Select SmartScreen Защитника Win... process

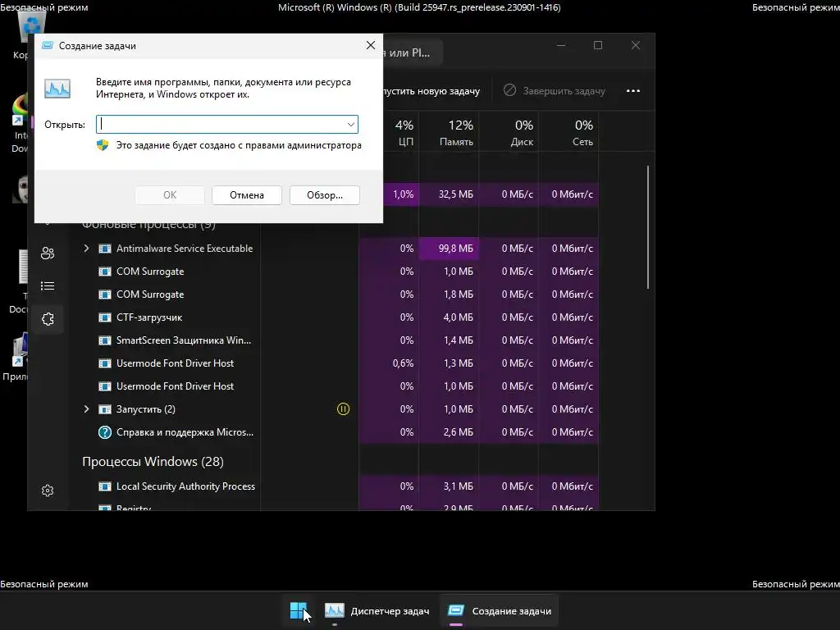coord(184,340)
